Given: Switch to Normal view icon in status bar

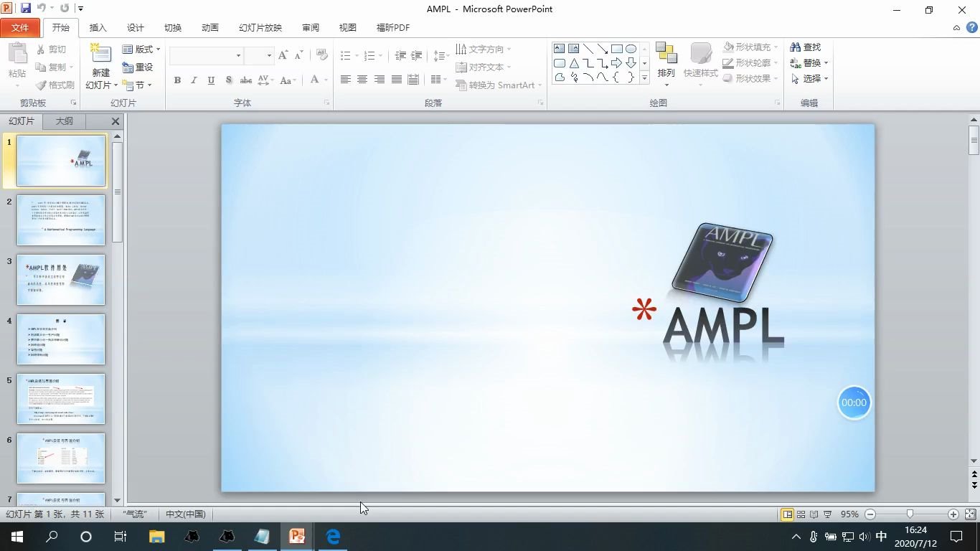Looking at the screenshot, I should pyautogui.click(x=787, y=514).
